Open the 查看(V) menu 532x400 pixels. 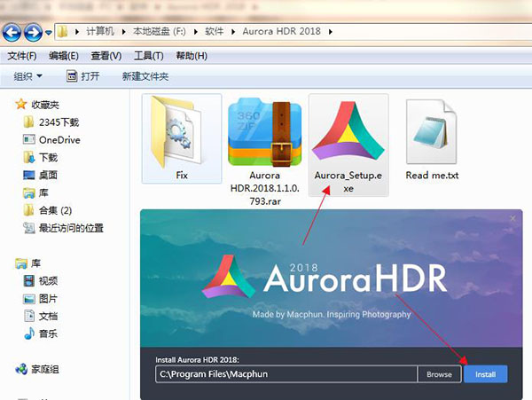106,56
